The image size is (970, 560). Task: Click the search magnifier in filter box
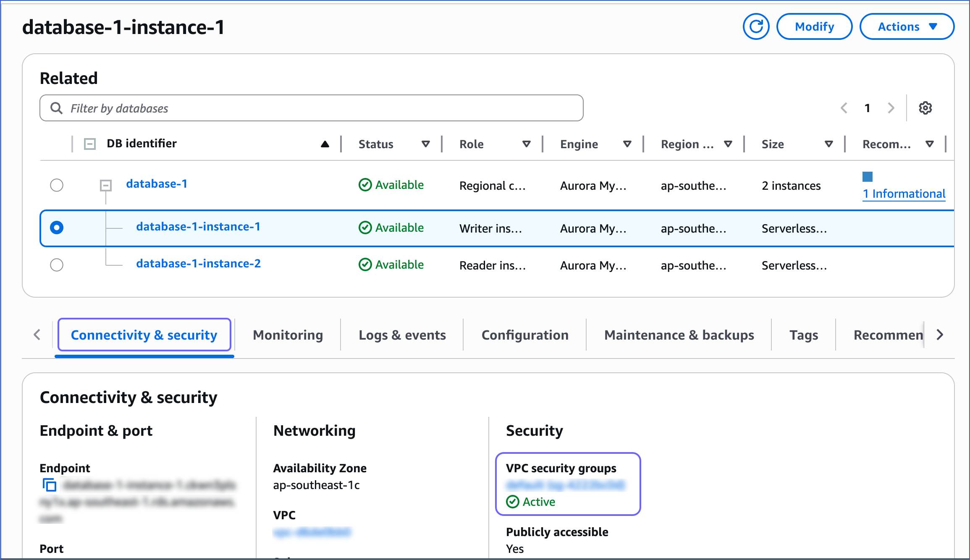tap(56, 108)
